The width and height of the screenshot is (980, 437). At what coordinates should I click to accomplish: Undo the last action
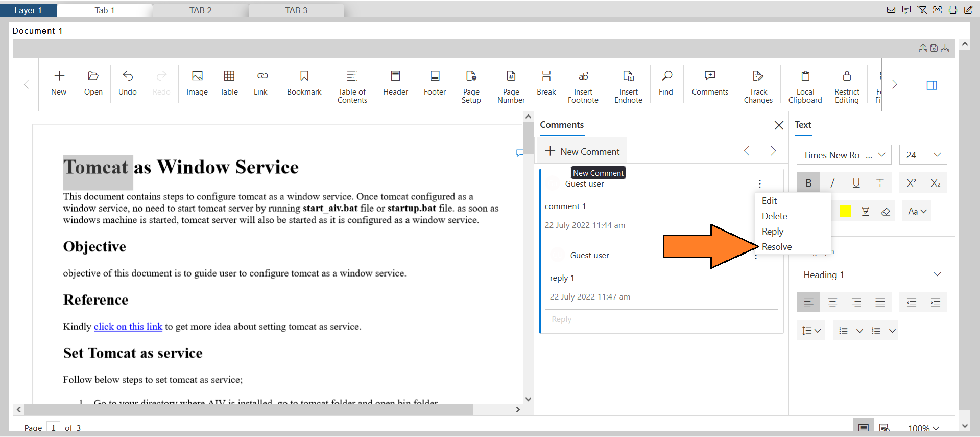coord(128,83)
